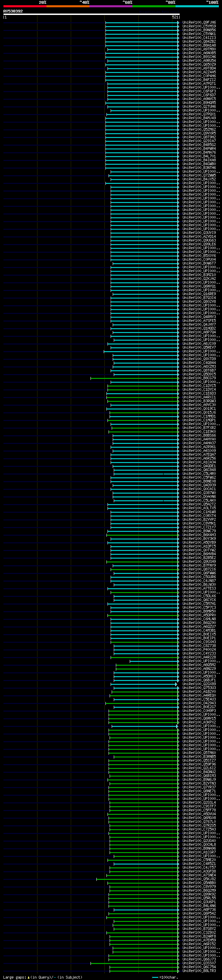222x980 pixels.
Task: Open hit UniRef100_B9N856
Action: tap(199, 30)
